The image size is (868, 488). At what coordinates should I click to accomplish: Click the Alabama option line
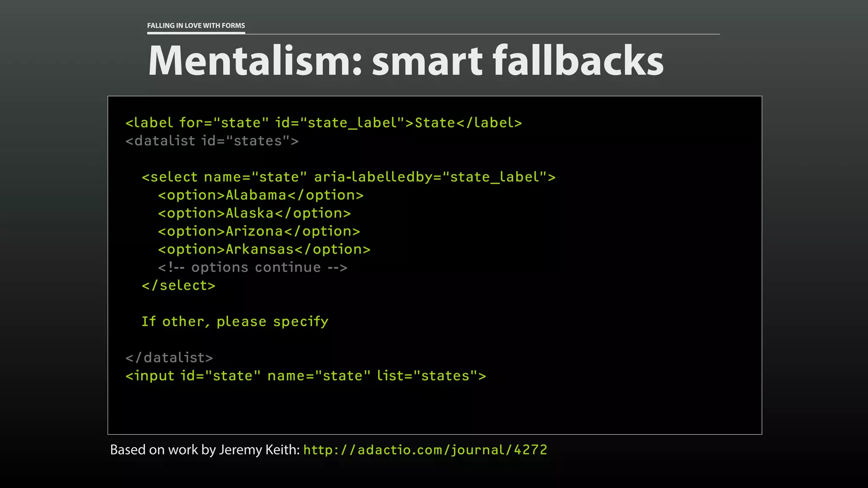click(x=261, y=195)
